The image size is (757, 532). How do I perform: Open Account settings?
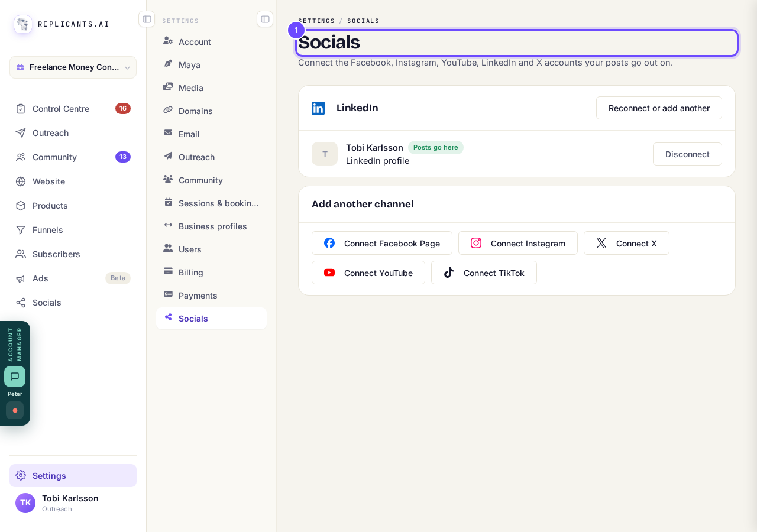pos(211,42)
